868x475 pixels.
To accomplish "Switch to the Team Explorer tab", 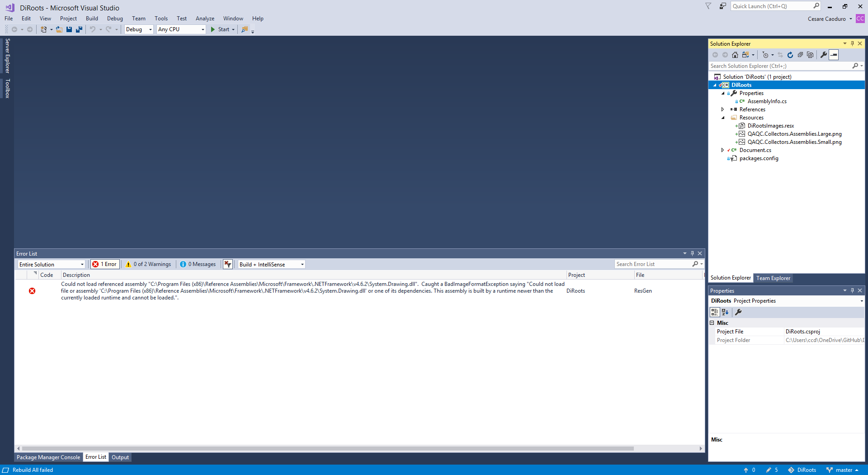I will pos(774,278).
